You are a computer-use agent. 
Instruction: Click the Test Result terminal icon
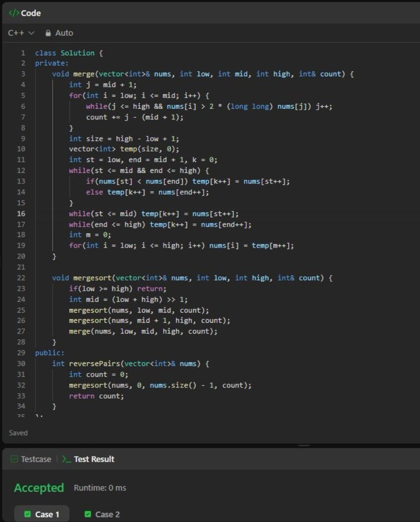[x=67, y=459]
